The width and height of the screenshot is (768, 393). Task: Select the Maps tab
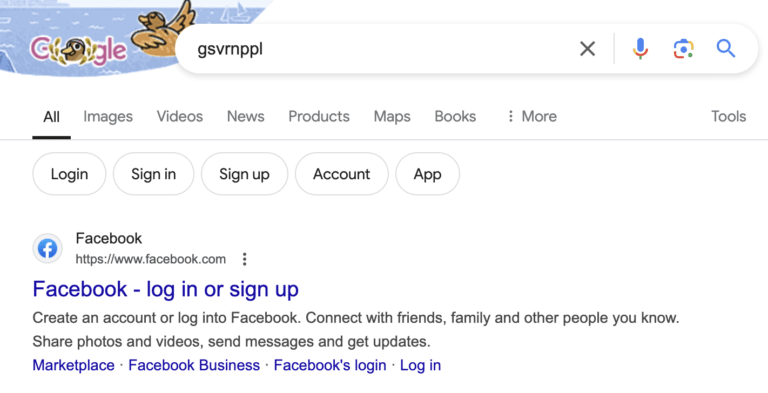click(392, 116)
